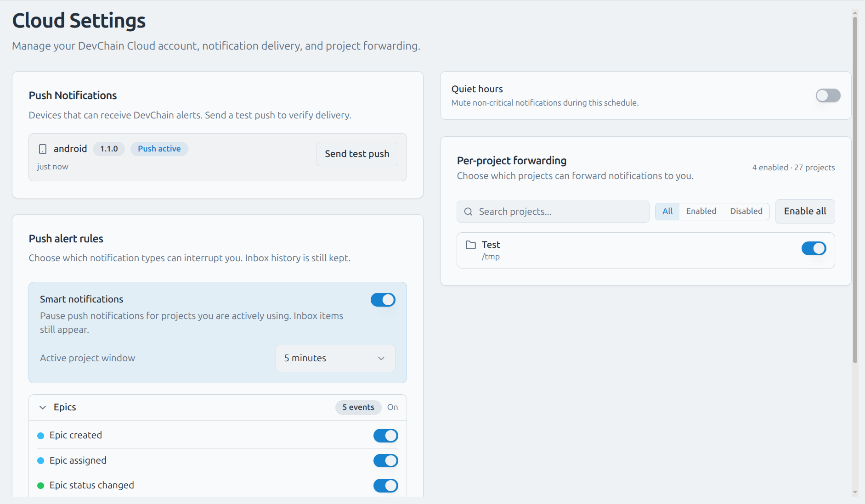Image resolution: width=865 pixels, height=504 pixels.
Task: Click the Per-project forwarding heading
Action: coord(512,161)
